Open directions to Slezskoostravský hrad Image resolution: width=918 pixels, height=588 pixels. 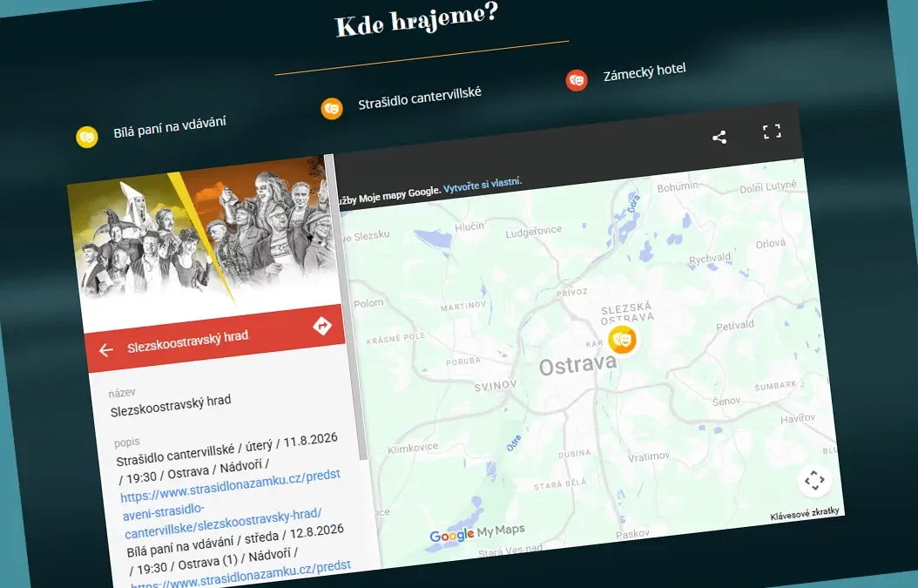(x=321, y=324)
